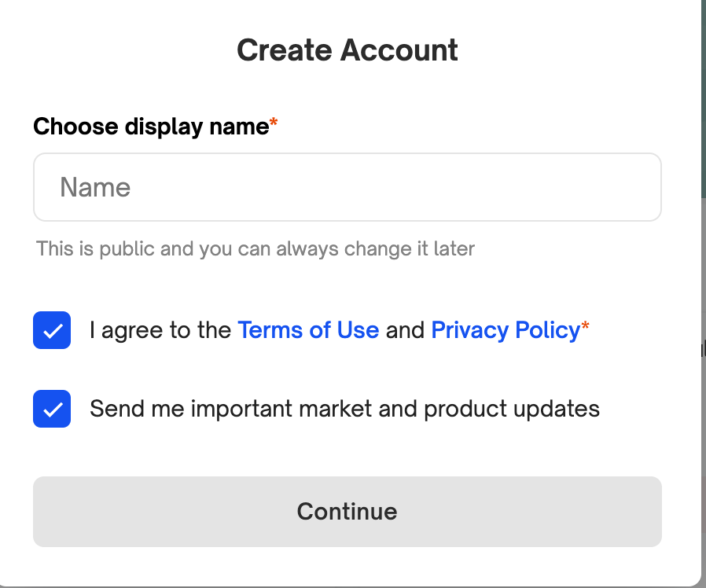Uncheck the Terms of Use agreement checkbox

[52, 330]
